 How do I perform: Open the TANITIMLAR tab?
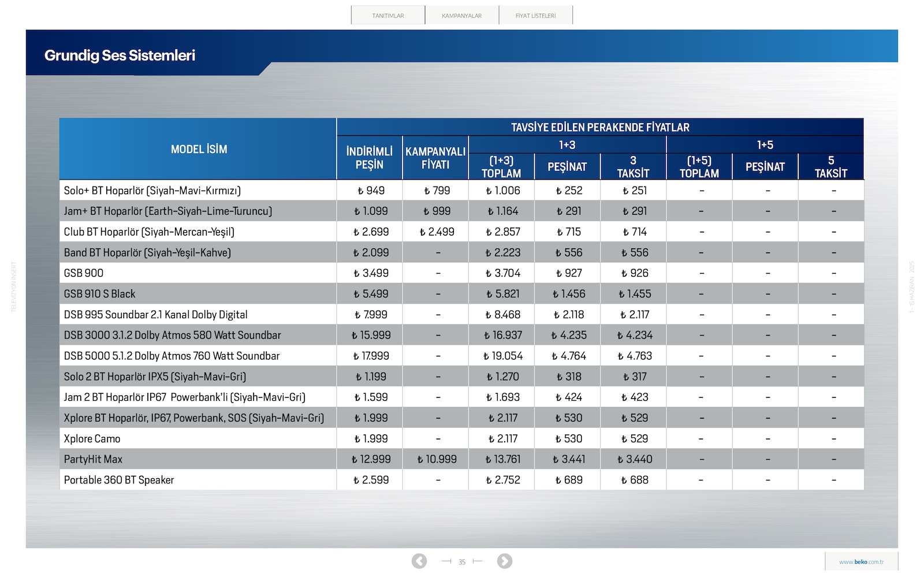point(388,15)
